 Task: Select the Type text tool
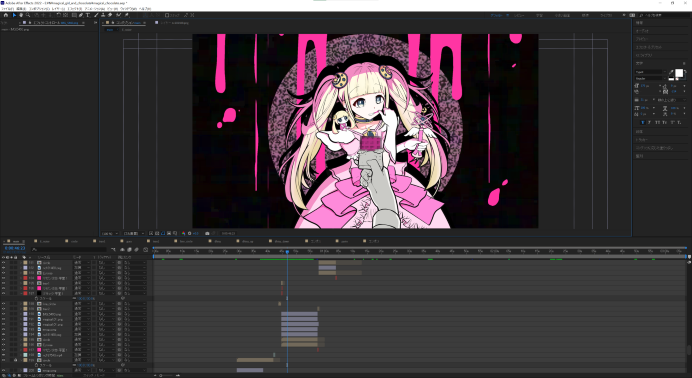pos(88,15)
